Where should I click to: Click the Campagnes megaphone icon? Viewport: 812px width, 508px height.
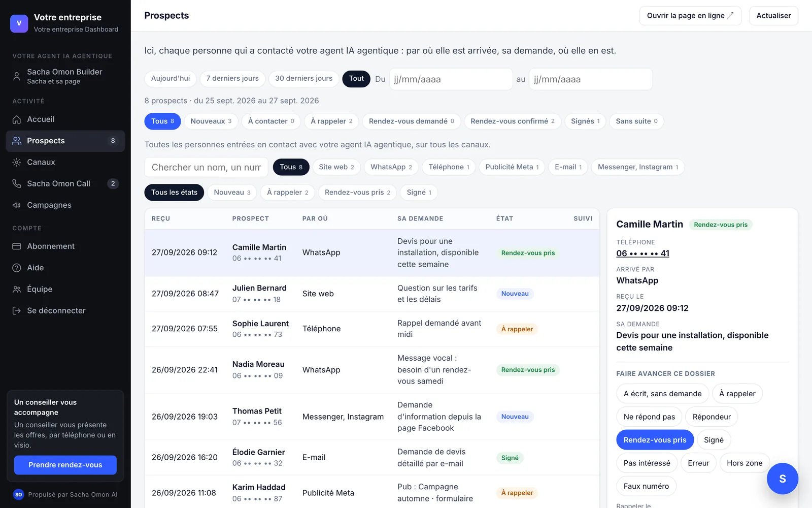pyautogui.click(x=17, y=205)
